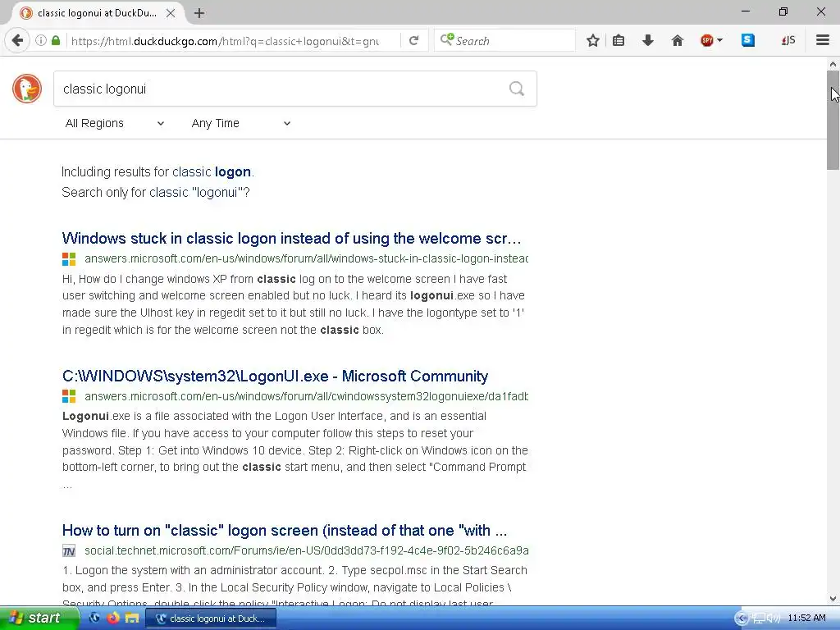The height and width of the screenshot is (630, 840).
Task: Click Microsoft favicon beside cwindowssystem32logonuiexe URL
Action: (69, 396)
